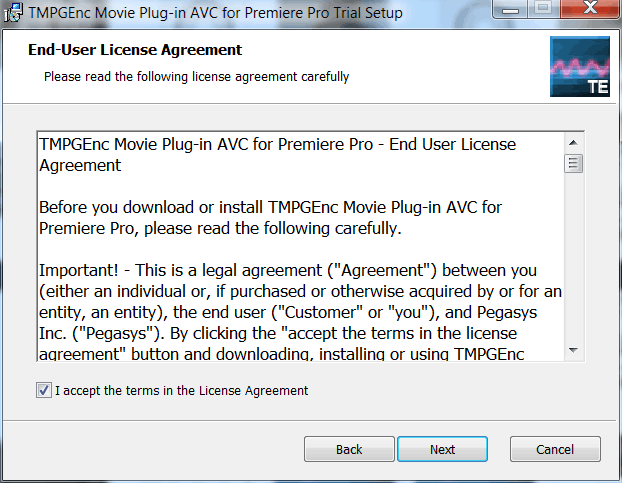Click the setup window title bar text
Screen dimensions: 622x483
215,13
